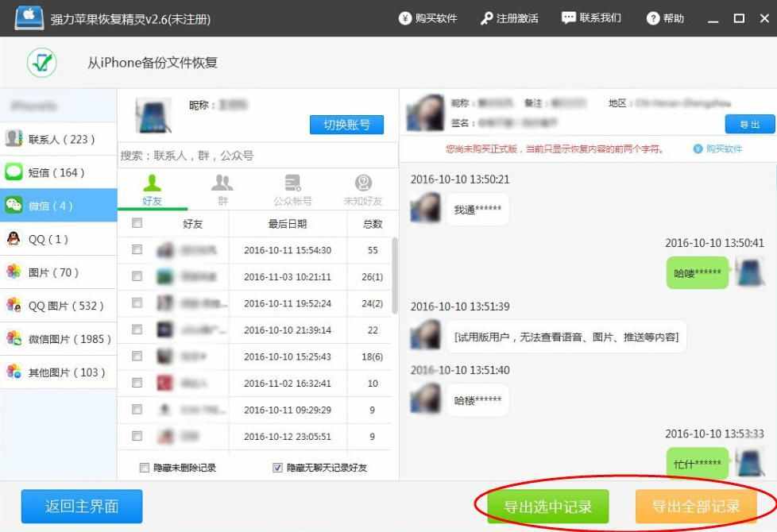
Task: Check the row dated 2016-10-11 09:29:29
Action: pos(137,409)
